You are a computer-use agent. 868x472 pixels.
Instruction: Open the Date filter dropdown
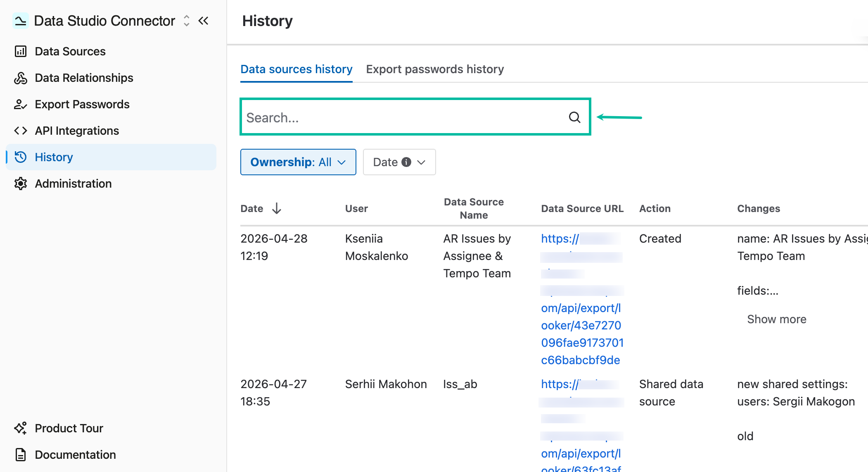coord(399,162)
